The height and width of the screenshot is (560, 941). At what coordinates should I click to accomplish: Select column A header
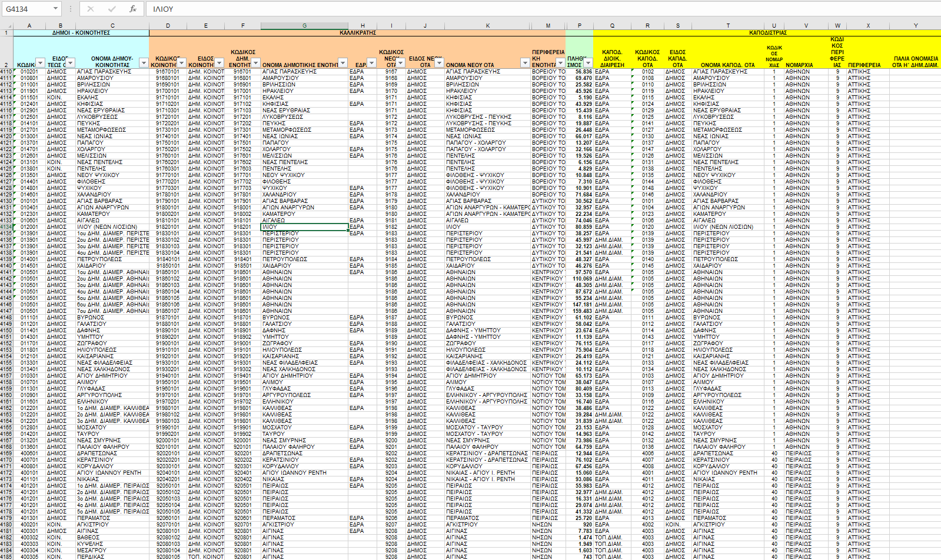(x=29, y=25)
